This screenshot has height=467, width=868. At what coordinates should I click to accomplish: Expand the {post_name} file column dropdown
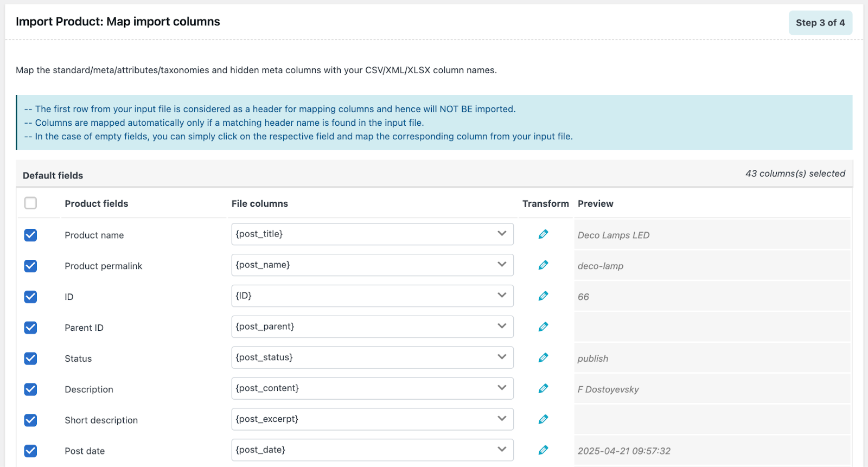372,265
